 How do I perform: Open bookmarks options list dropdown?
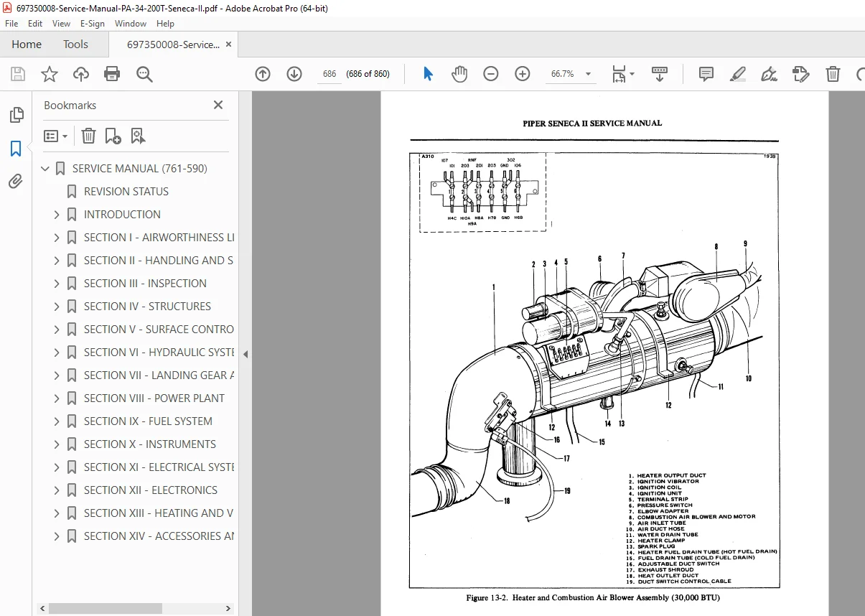56,136
